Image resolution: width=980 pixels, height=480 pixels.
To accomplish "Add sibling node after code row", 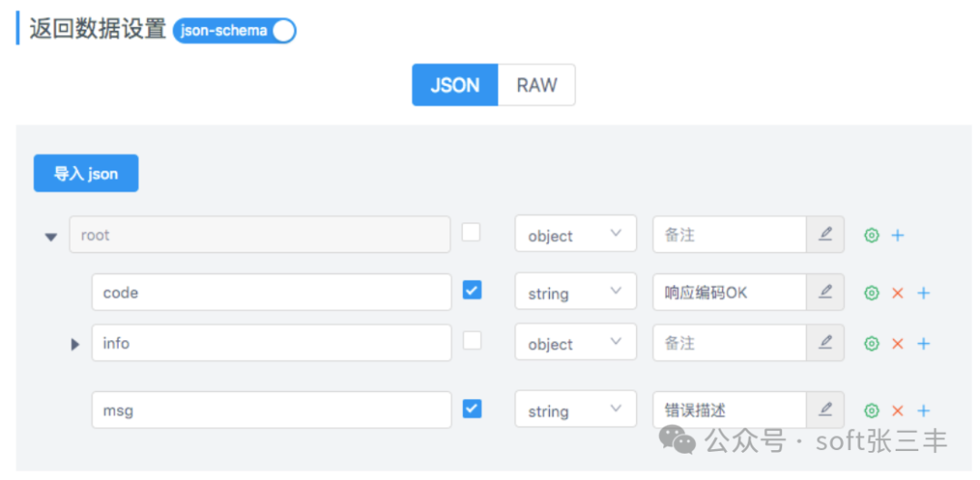I will [924, 292].
